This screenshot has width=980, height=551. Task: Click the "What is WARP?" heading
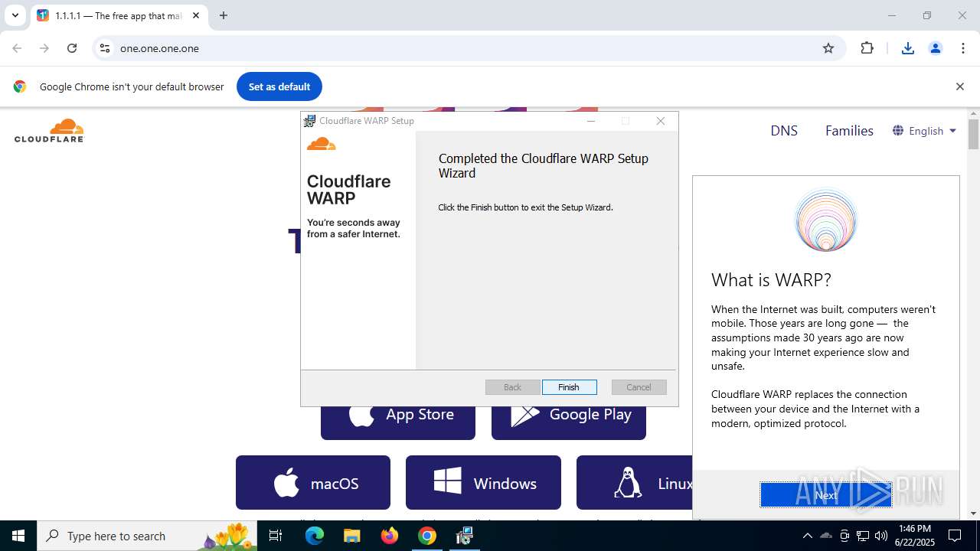[771, 280]
